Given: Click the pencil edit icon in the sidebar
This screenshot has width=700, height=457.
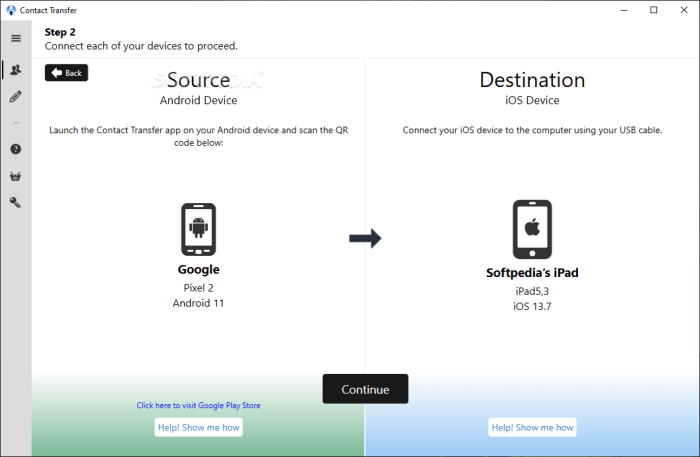Looking at the screenshot, I should (15, 97).
